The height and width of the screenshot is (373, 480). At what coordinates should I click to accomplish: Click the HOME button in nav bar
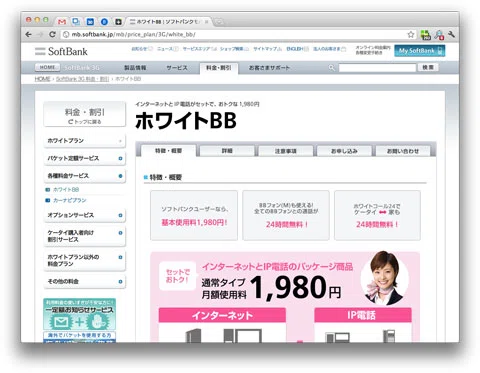click(47, 67)
